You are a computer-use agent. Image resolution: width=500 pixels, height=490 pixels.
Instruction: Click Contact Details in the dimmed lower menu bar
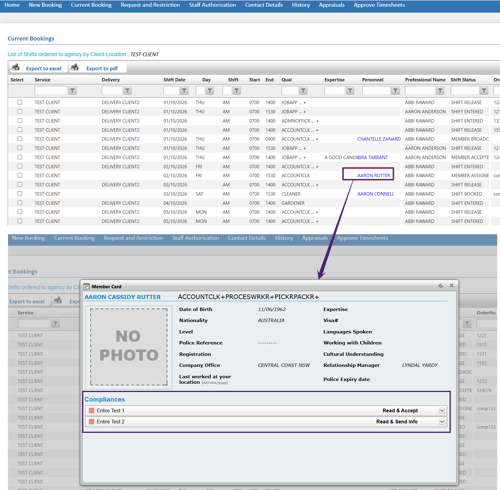click(247, 238)
